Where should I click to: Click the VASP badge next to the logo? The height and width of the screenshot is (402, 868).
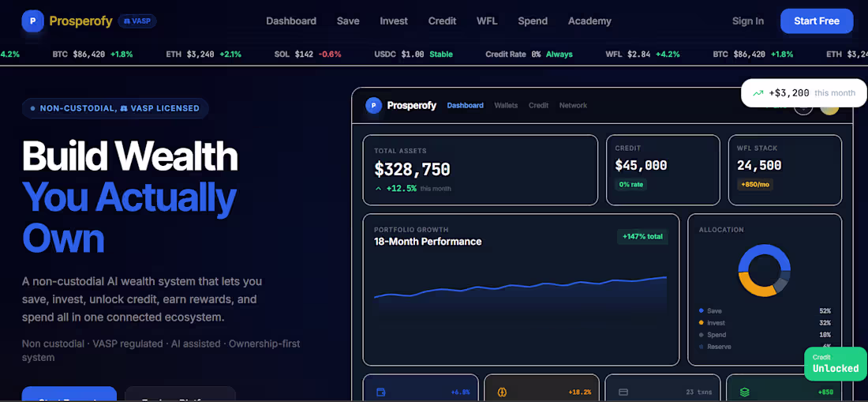137,21
